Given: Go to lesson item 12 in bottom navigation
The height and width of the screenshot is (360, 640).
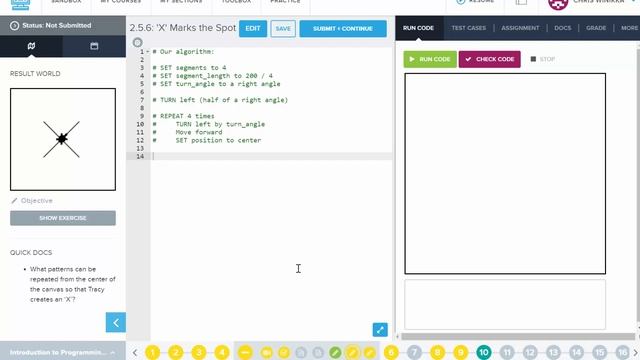Looking at the screenshot, I should (530, 352).
